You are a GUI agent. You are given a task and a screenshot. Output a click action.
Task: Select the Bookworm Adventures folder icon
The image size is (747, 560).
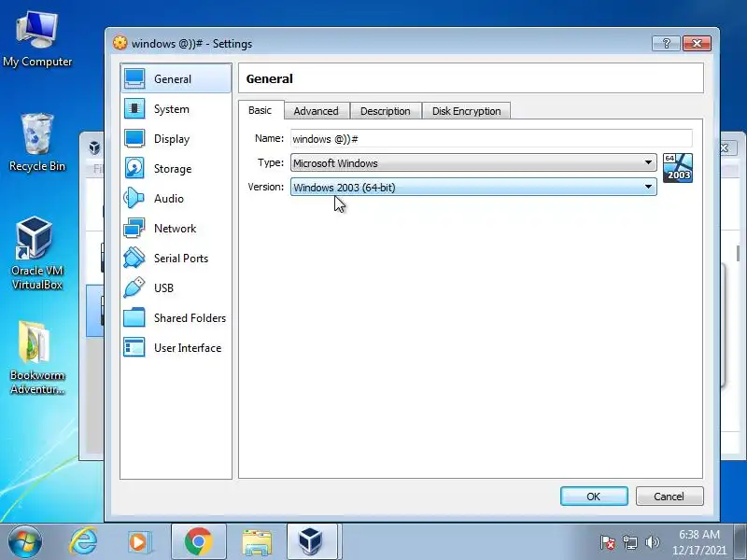(x=37, y=357)
